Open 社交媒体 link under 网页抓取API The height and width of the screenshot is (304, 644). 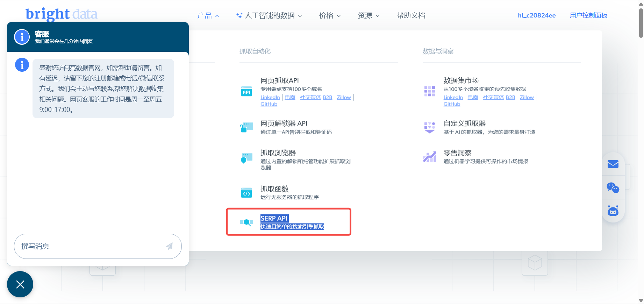click(x=310, y=97)
